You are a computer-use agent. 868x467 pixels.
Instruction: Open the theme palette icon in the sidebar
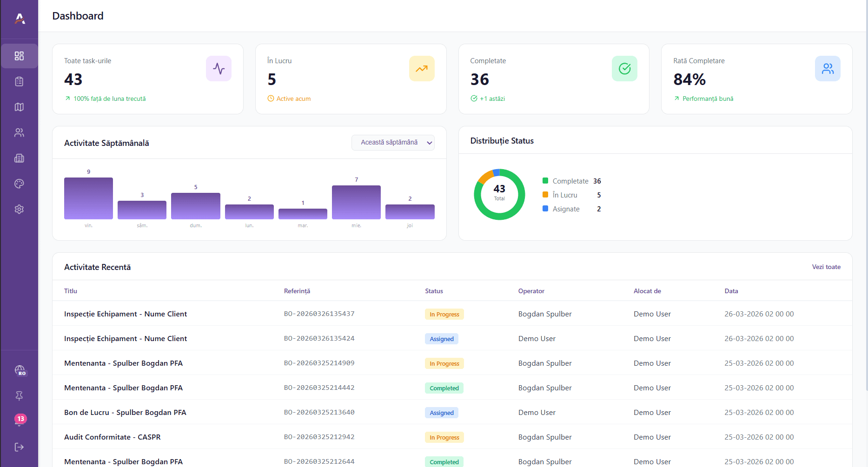pos(19,184)
